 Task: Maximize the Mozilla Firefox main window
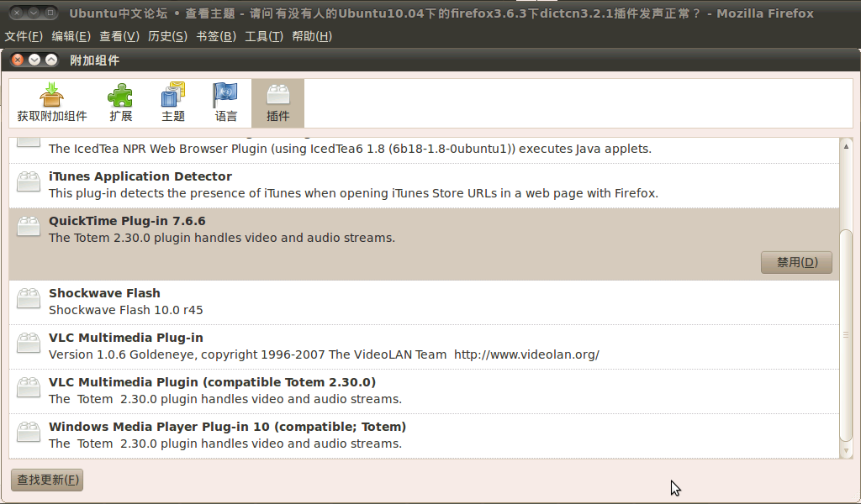click(x=50, y=12)
